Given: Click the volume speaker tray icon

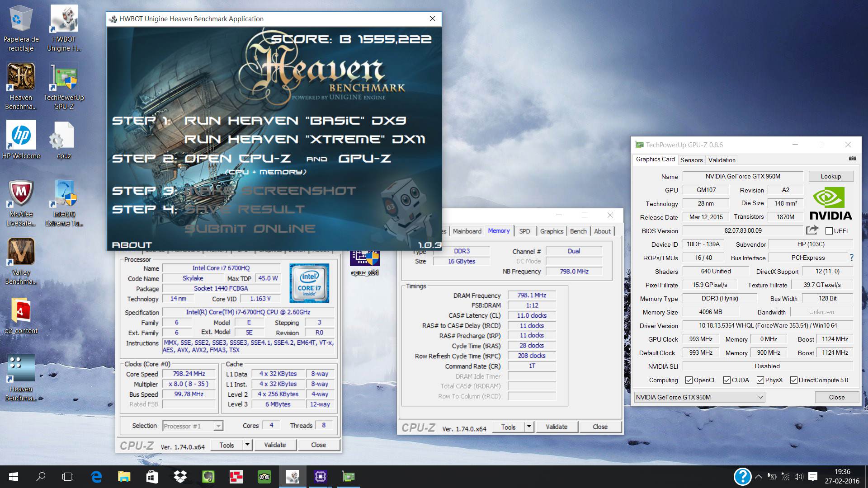Looking at the screenshot, I should click(799, 477).
